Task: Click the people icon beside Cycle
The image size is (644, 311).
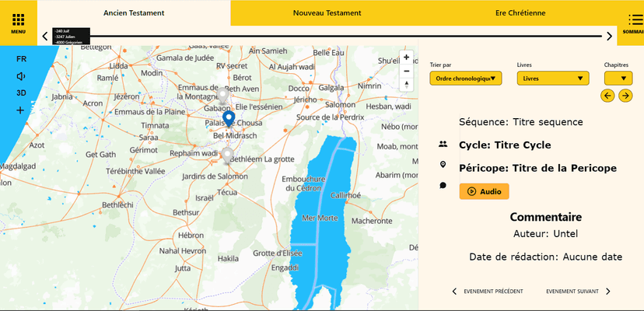Action: [x=443, y=145]
